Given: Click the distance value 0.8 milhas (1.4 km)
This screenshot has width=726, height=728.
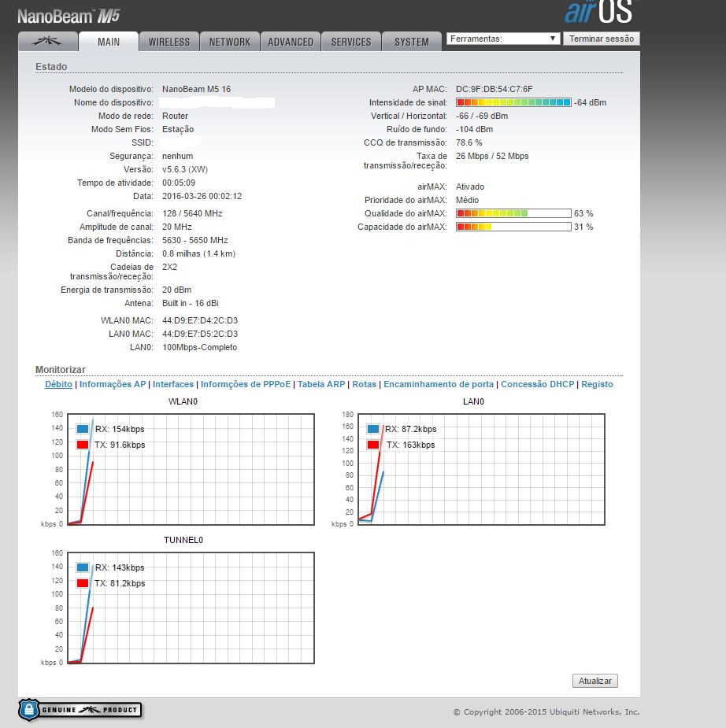Looking at the screenshot, I should tap(198, 253).
